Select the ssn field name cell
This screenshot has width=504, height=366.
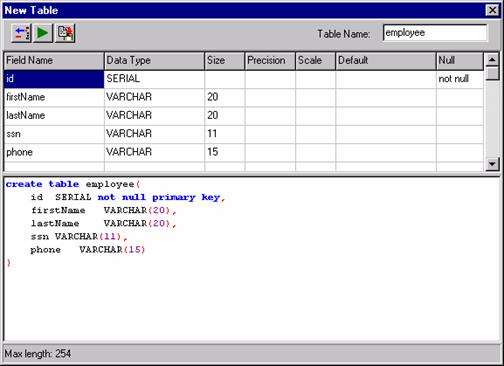(x=54, y=134)
